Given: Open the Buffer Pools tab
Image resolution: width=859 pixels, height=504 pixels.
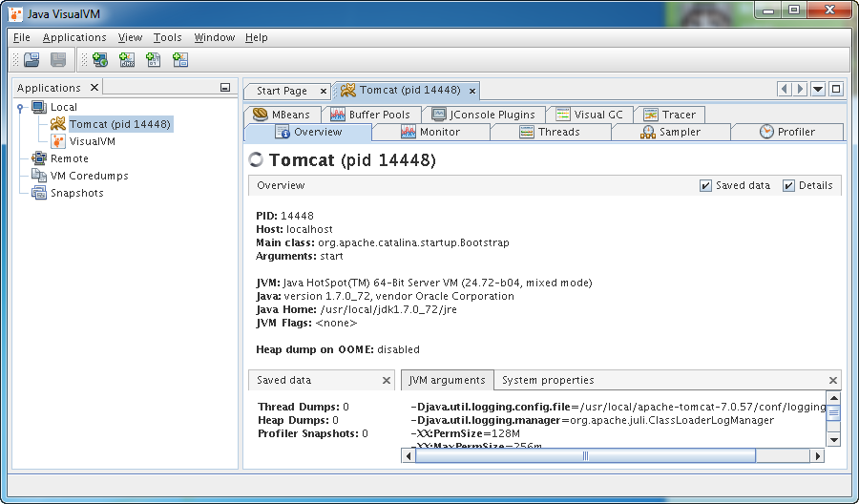Looking at the screenshot, I should 370,115.
